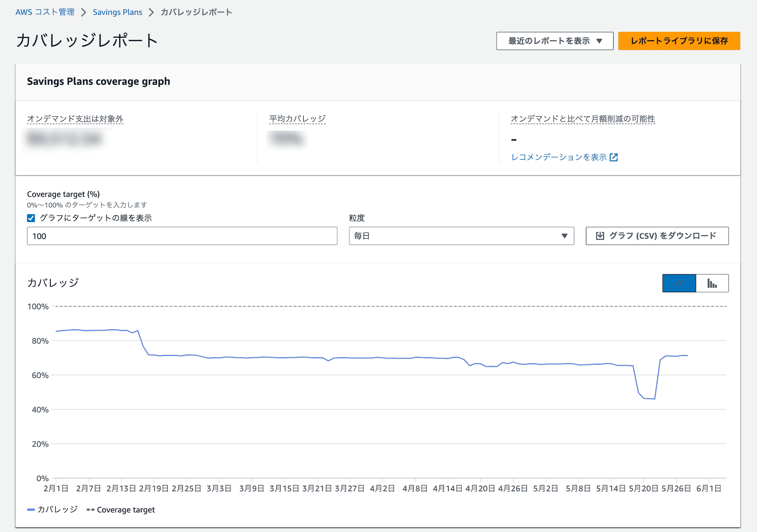The height and width of the screenshot is (532, 757).
Task: Open the Savings Plans breadcrumb link
Action: click(x=117, y=12)
